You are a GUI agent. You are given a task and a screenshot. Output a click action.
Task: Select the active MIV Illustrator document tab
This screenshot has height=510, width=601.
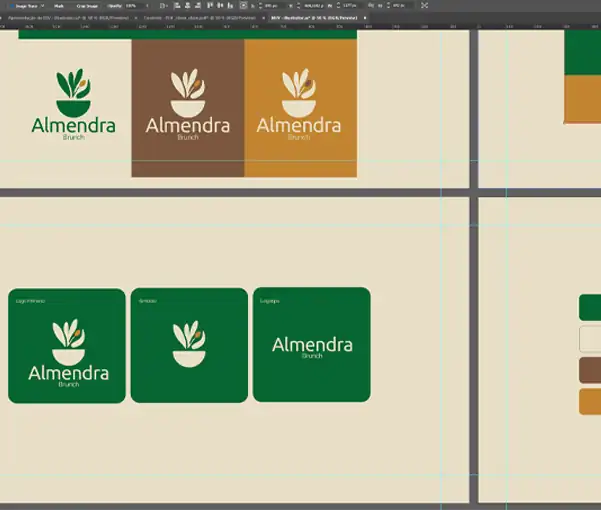[314, 18]
